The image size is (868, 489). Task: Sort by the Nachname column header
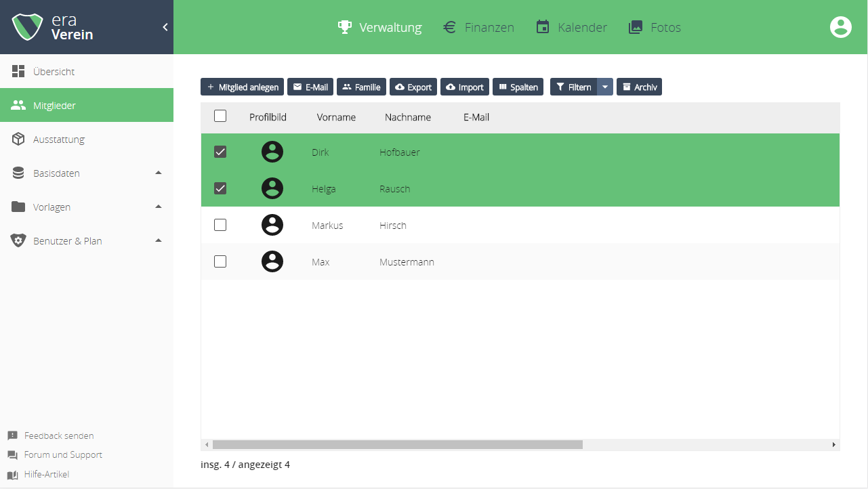tap(408, 117)
